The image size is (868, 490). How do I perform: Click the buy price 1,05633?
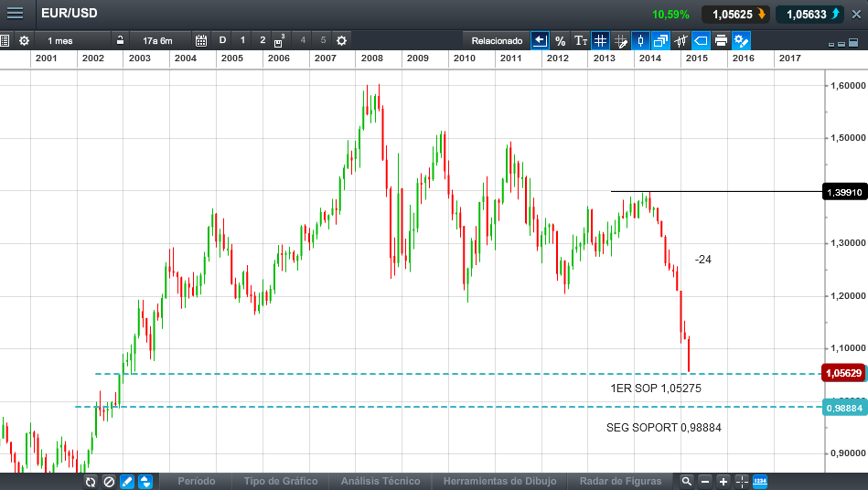[809, 15]
